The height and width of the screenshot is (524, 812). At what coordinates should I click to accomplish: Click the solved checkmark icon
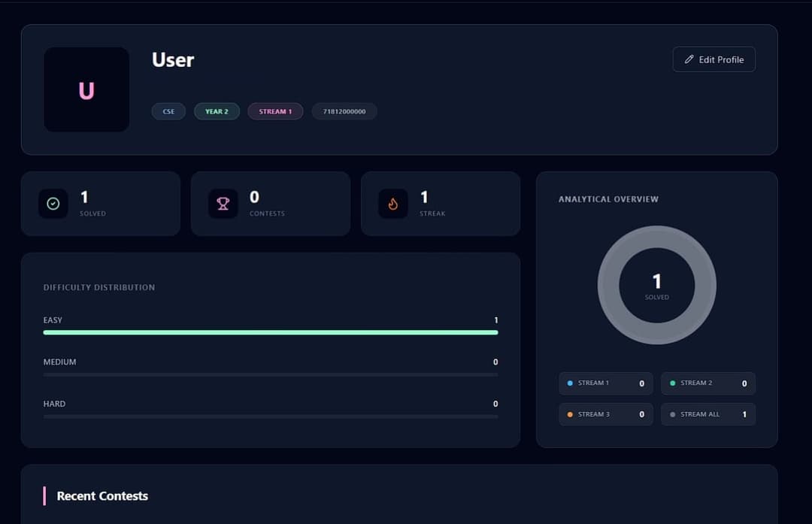coord(53,203)
